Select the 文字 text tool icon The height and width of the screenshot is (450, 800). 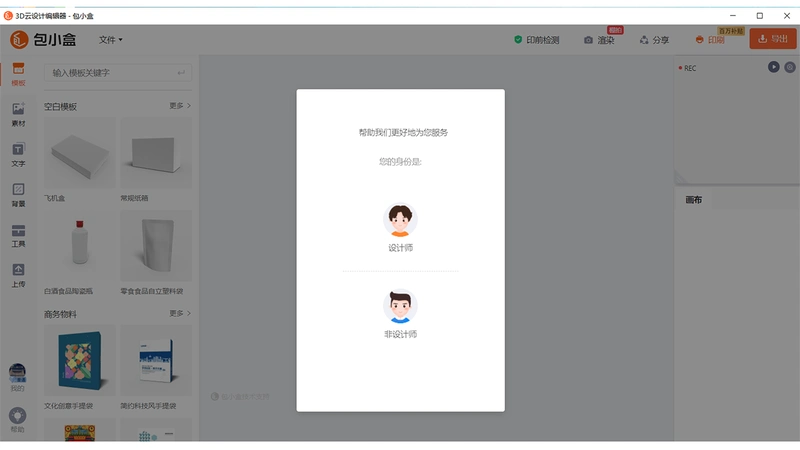(x=18, y=154)
